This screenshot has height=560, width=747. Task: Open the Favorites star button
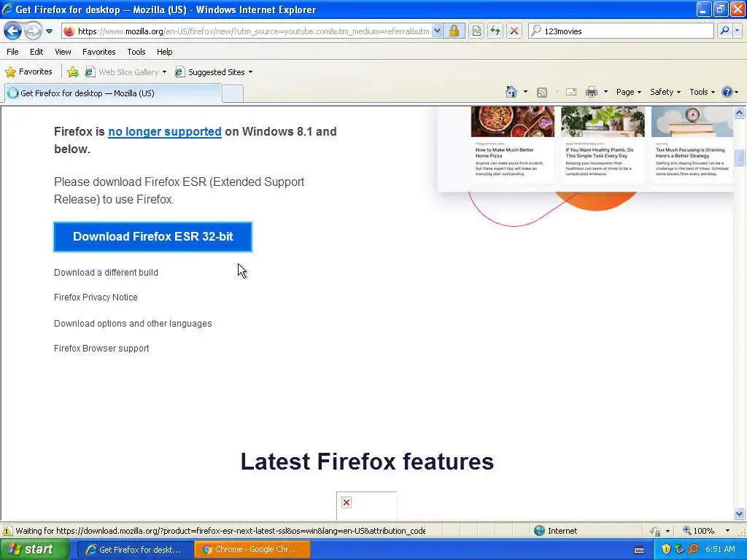(x=28, y=72)
